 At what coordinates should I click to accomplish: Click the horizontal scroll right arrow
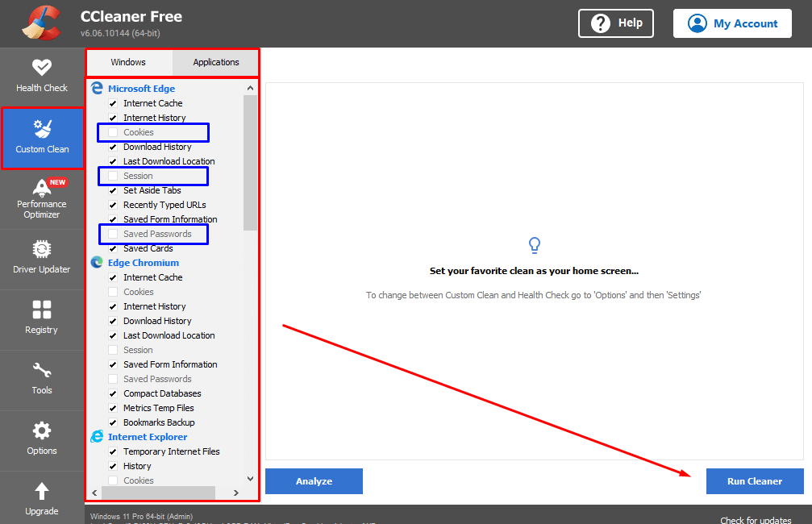[x=236, y=493]
